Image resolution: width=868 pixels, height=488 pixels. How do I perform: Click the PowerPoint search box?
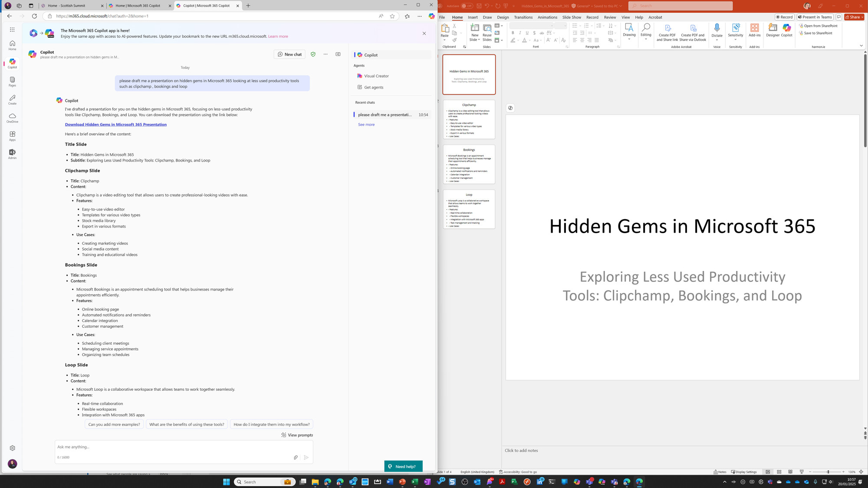pos(680,6)
